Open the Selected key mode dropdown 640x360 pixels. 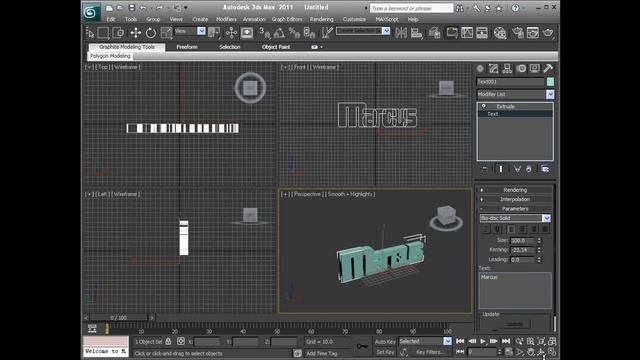[447, 341]
